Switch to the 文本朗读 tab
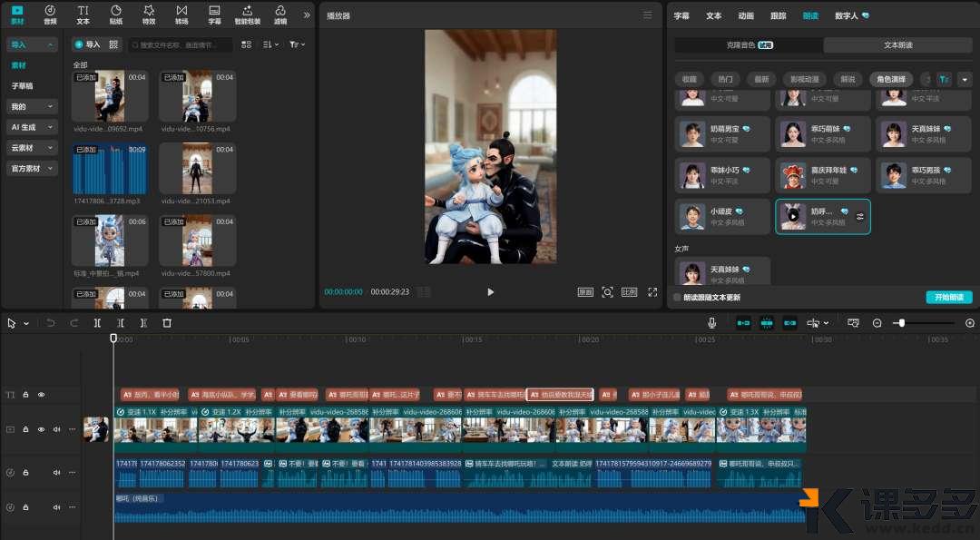 897,45
